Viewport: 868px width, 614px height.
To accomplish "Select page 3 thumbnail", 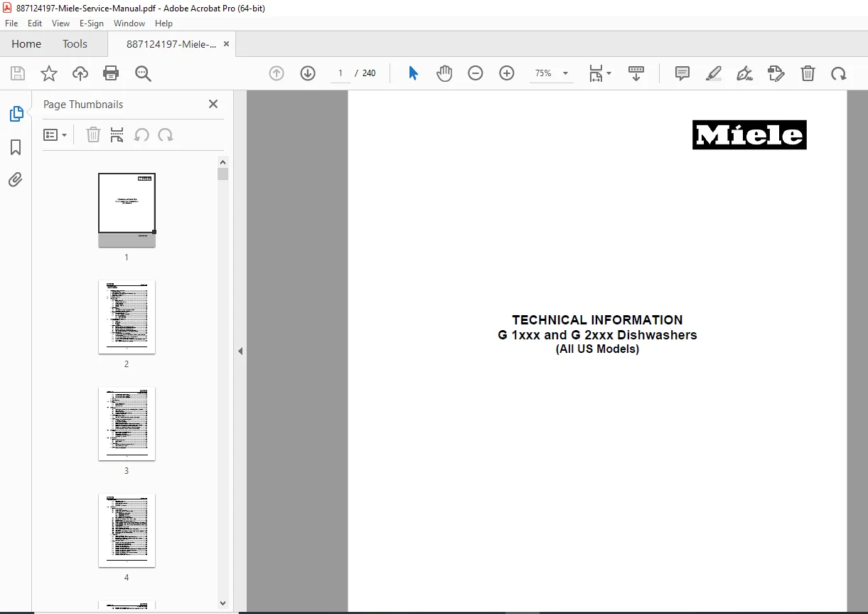I will 127,423.
